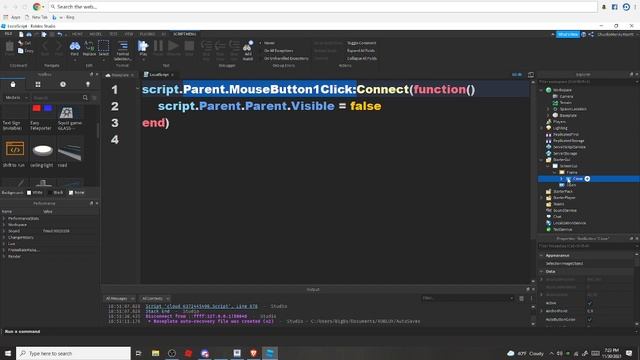Click the Undo arrow in quick access toolbar
The height and width of the screenshot is (360, 640).
click(x=60, y=34)
